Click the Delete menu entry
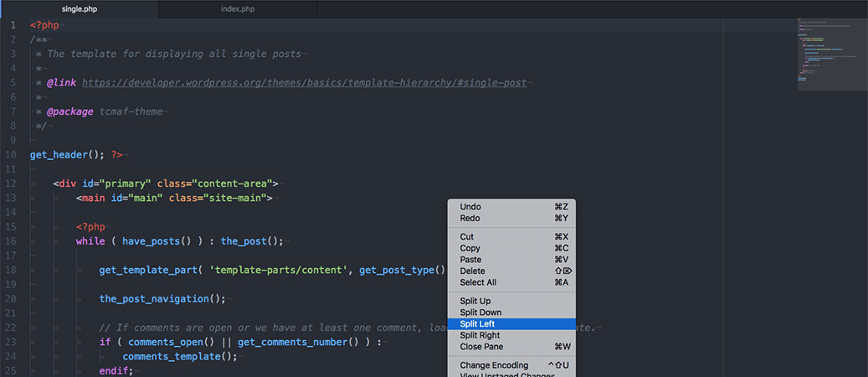The height and width of the screenshot is (377, 868). tap(472, 271)
